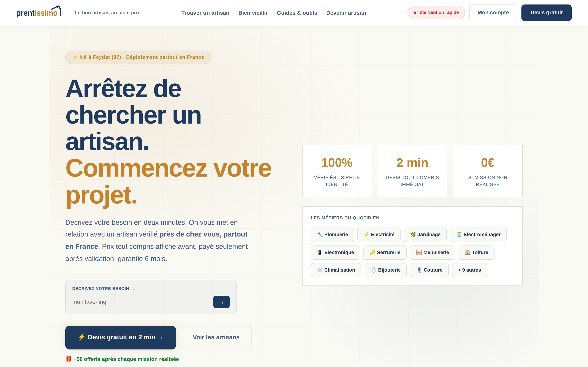Screen dimensions: 588x367
Task: Go to 'Bien vieillir' section
Action: pos(253,13)
